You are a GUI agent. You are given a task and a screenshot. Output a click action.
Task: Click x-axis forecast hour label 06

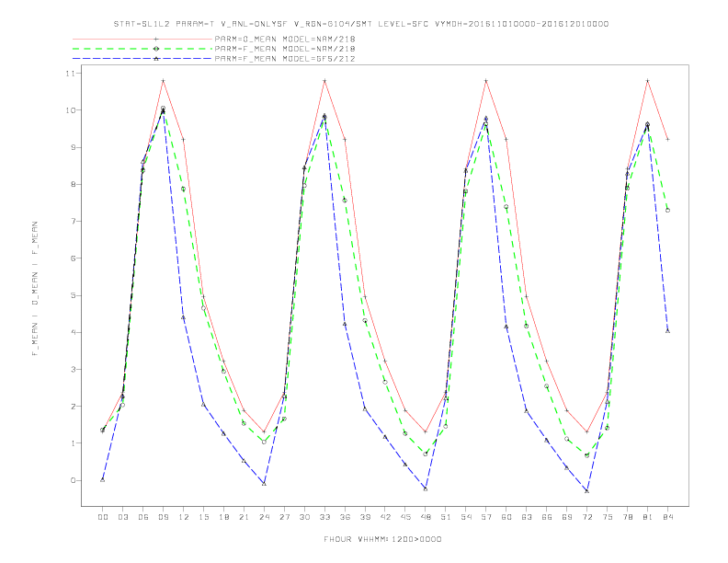[x=143, y=517]
